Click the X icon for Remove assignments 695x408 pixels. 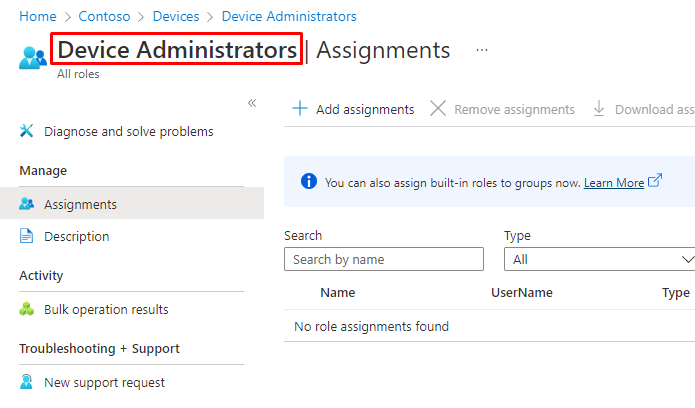pos(438,109)
